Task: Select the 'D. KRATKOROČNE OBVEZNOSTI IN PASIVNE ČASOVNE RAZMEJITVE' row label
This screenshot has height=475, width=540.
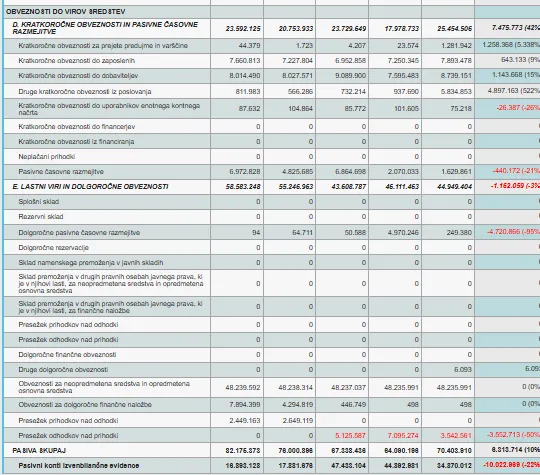Action: coord(105,28)
